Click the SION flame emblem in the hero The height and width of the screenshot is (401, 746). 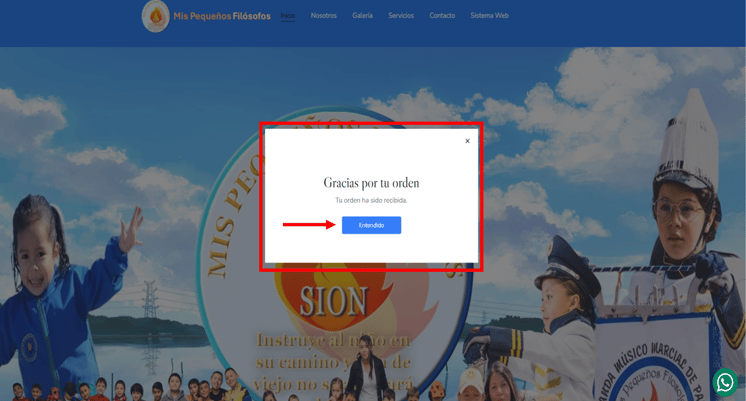(x=333, y=301)
